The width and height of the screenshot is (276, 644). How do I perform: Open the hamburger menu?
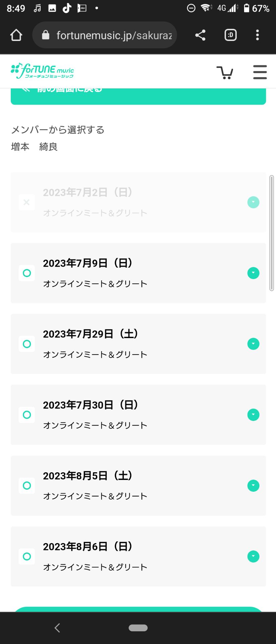[260, 72]
